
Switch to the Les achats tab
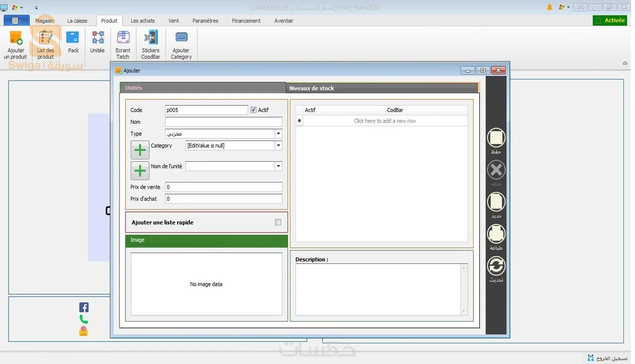pos(143,21)
